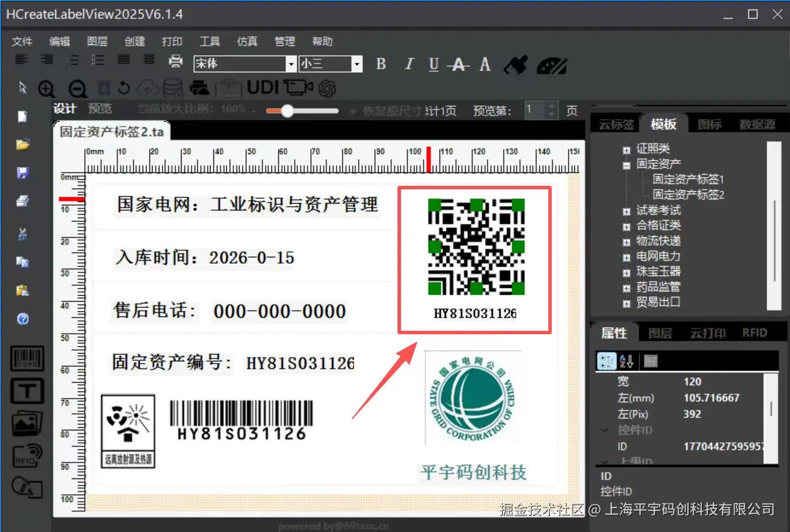Click the preview page number field
This screenshot has width=790, height=532.
click(x=535, y=110)
